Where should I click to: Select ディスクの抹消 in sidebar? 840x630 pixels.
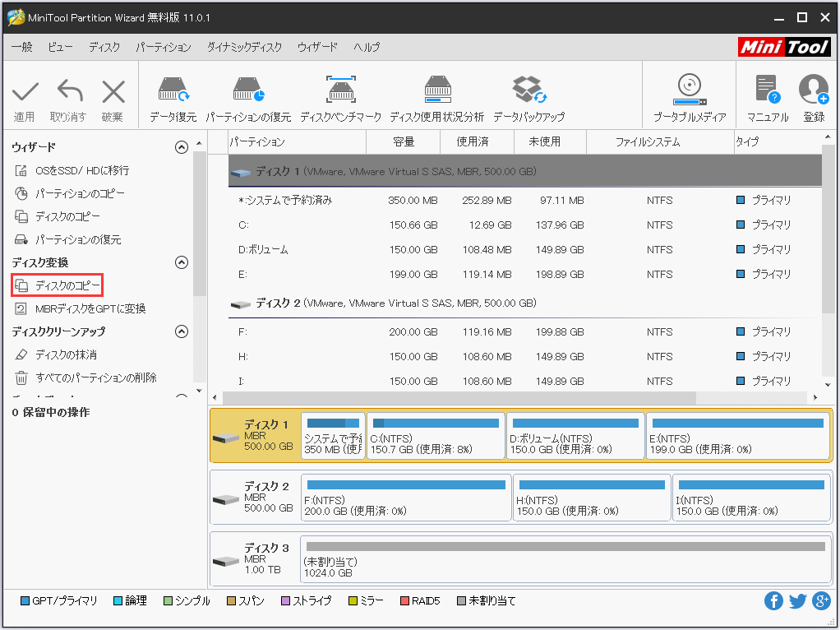(56, 355)
